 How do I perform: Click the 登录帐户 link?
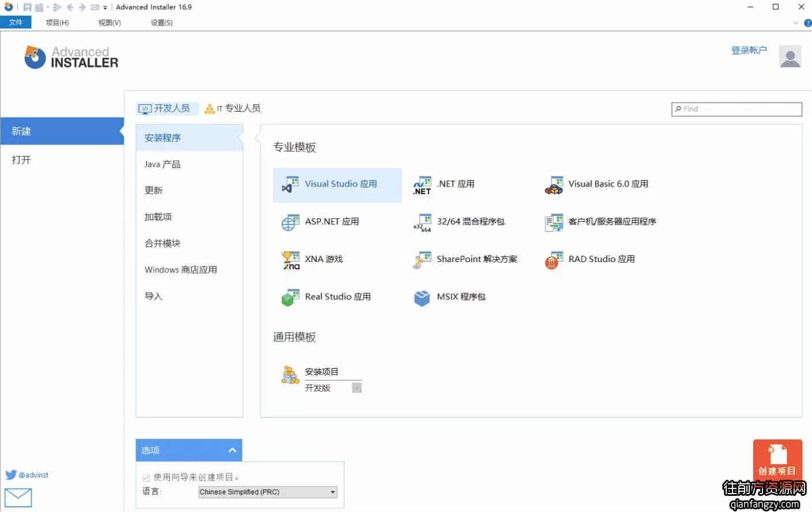coord(749,50)
